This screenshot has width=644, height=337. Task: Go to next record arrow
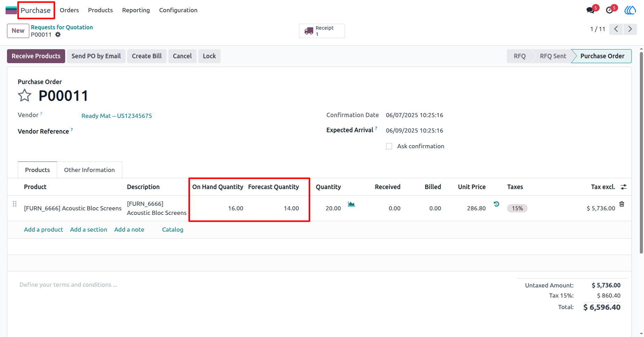pyautogui.click(x=630, y=29)
